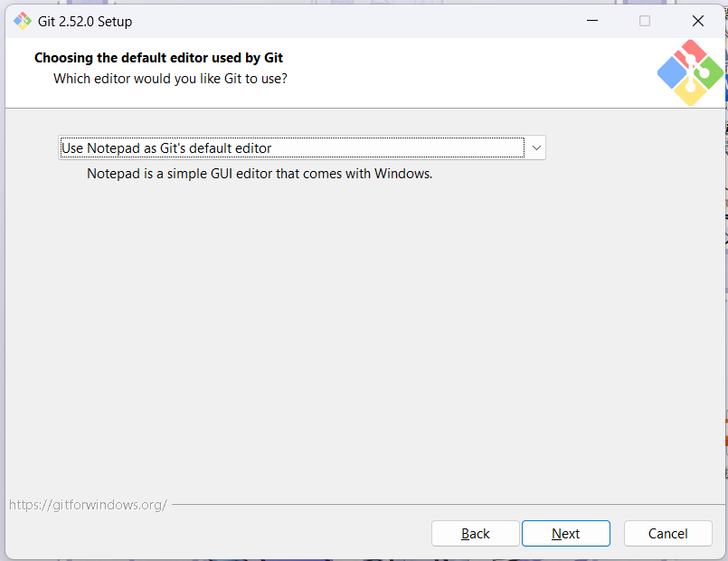Click the 'Choosing the default editor used by Git' heading

click(x=158, y=58)
